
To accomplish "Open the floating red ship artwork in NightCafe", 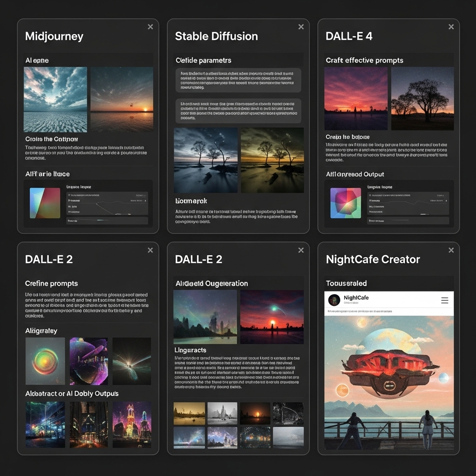I will (389, 383).
